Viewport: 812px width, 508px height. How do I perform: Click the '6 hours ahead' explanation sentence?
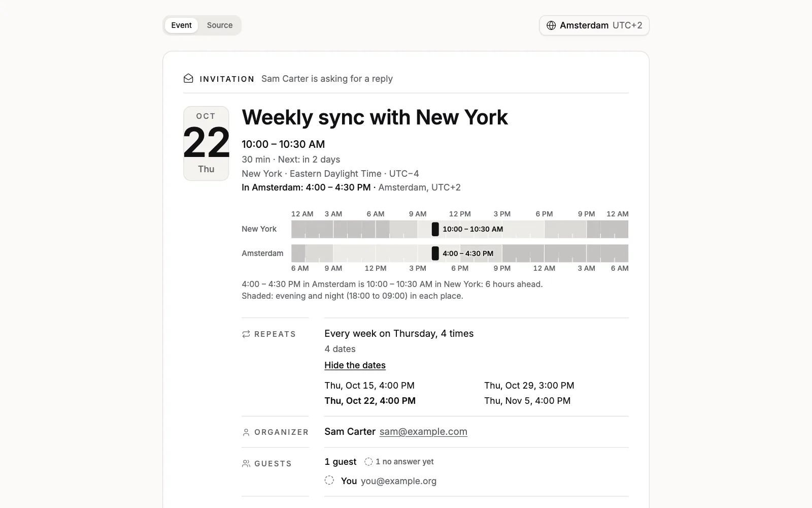pyautogui.click(x=392, y=284)
